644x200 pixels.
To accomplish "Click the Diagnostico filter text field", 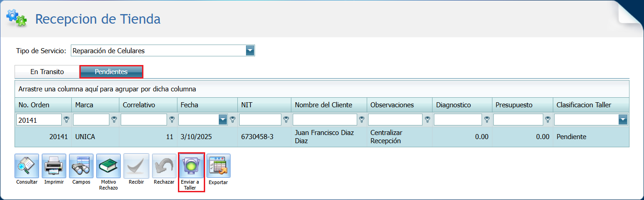I will coord(458,120).
